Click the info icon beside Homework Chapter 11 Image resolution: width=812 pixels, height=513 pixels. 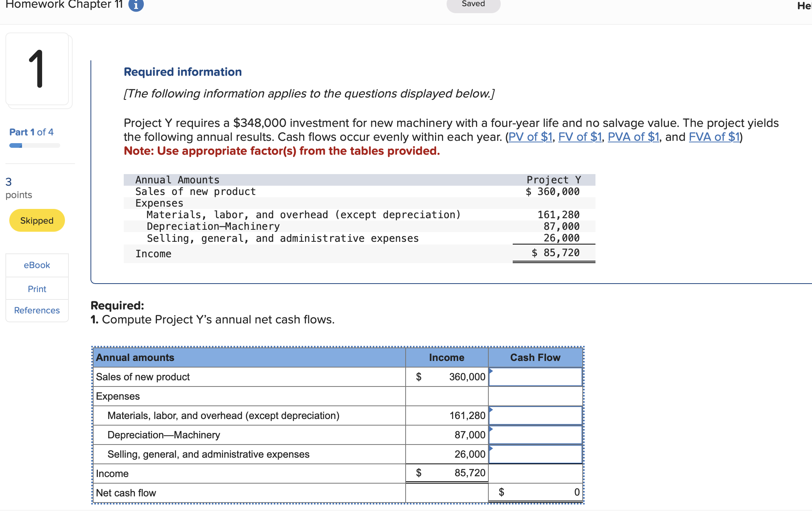(x=136, y=5)
